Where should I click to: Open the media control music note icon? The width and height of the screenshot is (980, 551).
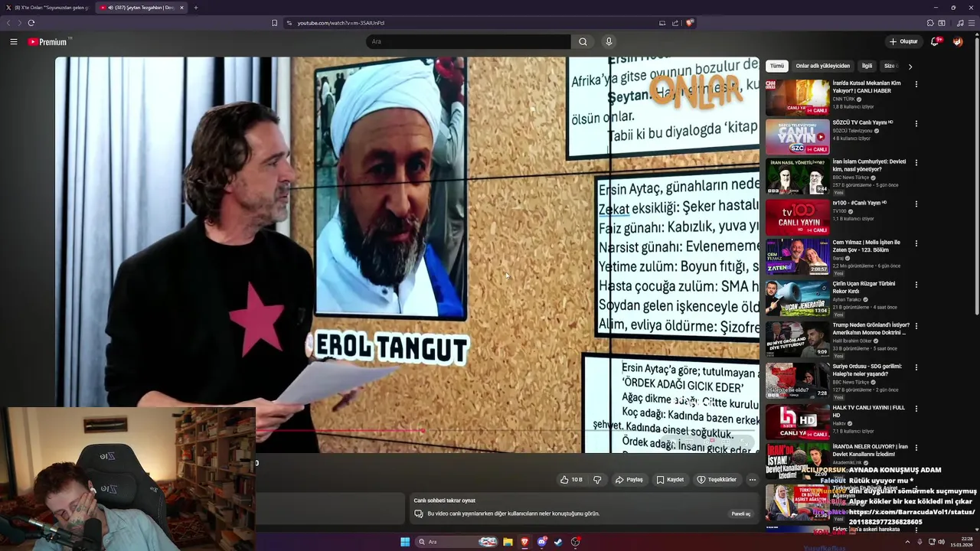pos(960,23)
